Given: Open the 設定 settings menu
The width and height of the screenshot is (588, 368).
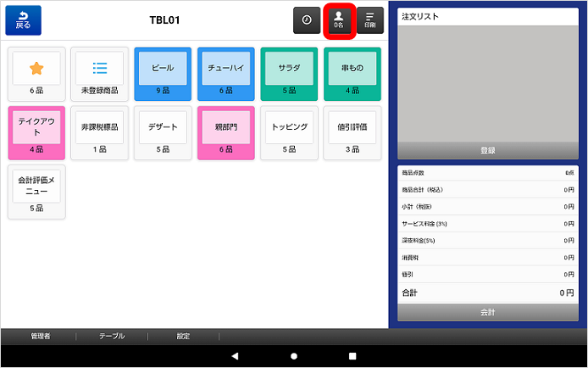Looking at the screenshot, I should pyautogui.click(x=183, y=337).
